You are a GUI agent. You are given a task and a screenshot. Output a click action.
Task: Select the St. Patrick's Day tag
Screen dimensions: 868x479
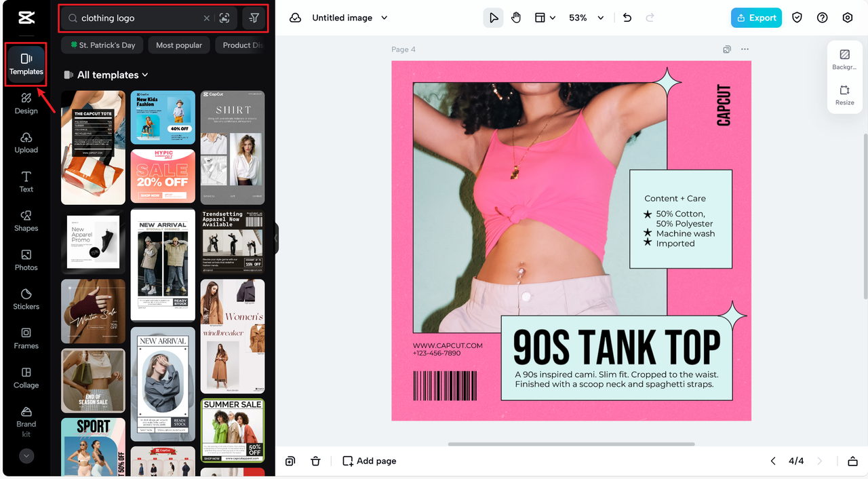pos(101,45)
